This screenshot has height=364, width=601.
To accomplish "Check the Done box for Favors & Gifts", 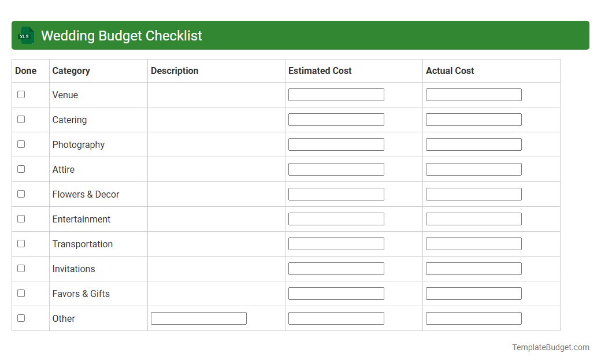I will [21, 293].
